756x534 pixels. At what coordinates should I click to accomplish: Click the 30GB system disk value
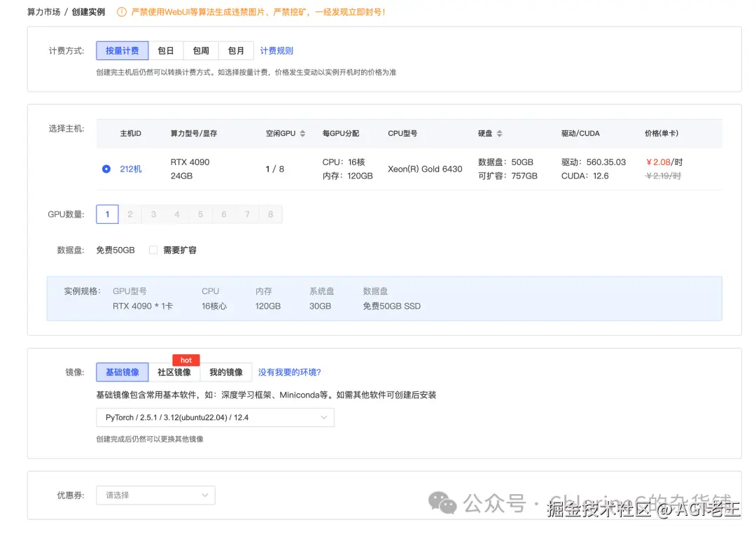(320, 306)
